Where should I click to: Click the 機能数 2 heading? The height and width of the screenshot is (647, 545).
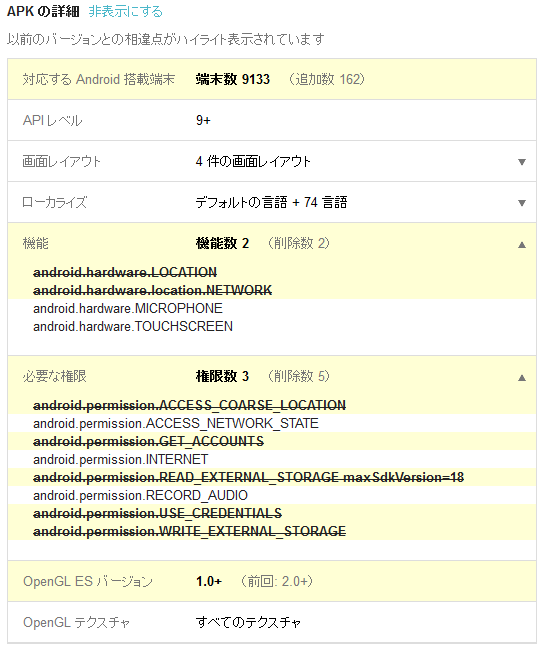tap(222, 243)
